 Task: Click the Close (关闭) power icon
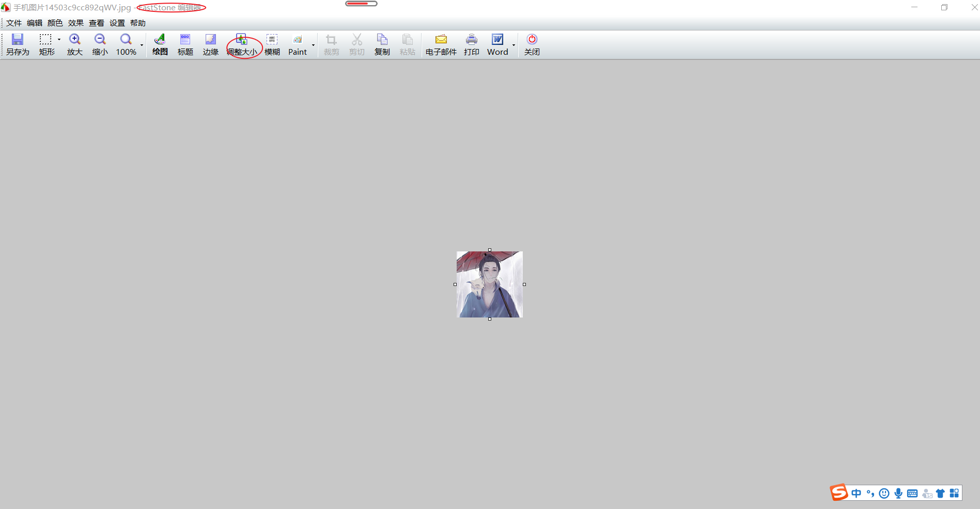(x=532, y=44)
